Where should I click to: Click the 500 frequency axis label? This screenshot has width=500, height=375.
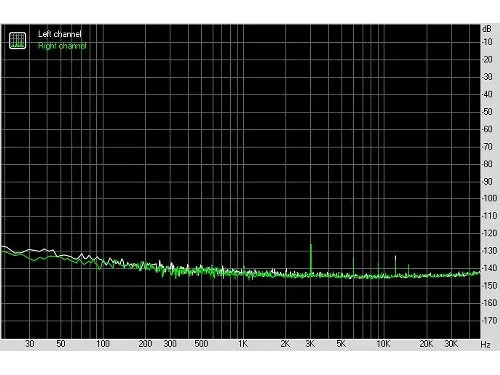pyautogui.click(x=201, y=344)
